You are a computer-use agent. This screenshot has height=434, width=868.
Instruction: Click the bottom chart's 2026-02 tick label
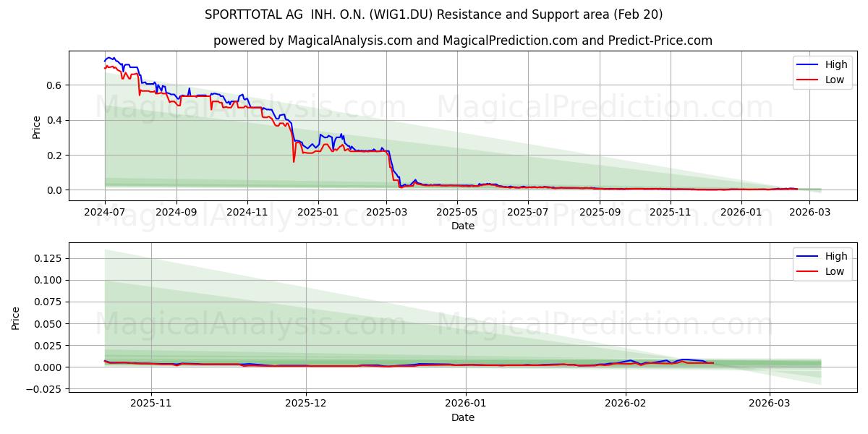pos(626,404)
